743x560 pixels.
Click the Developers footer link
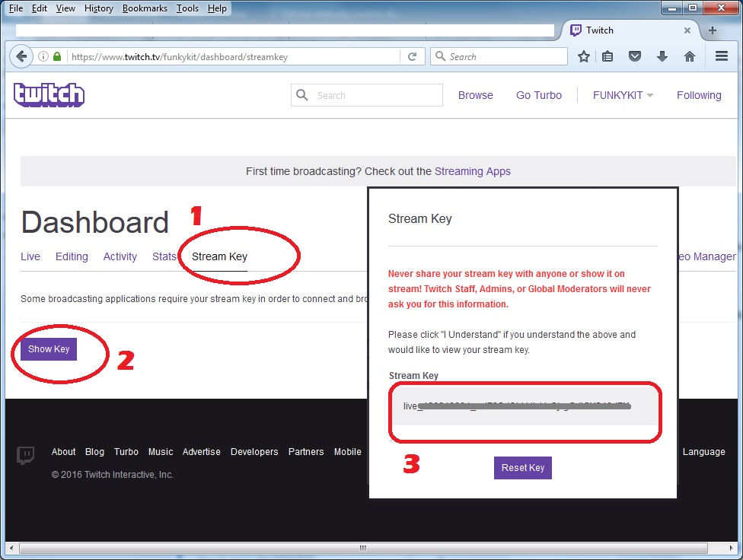pyautogui.click(x=254, y=451)
